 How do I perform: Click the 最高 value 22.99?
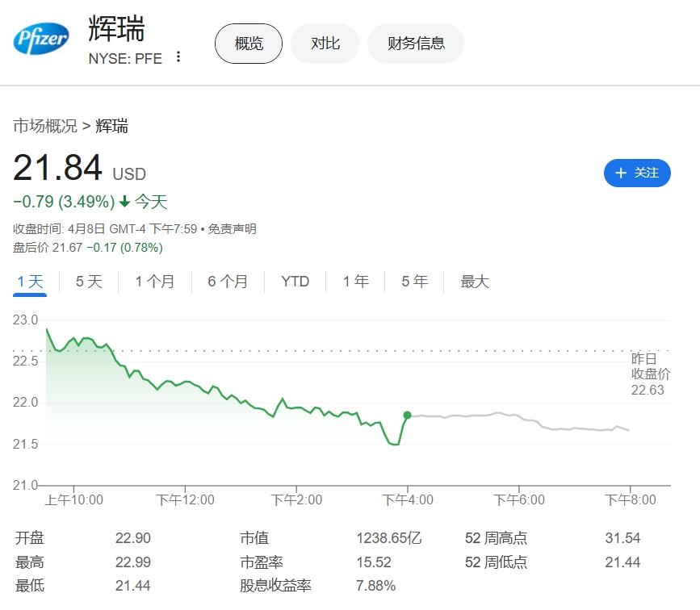[133, 562]
